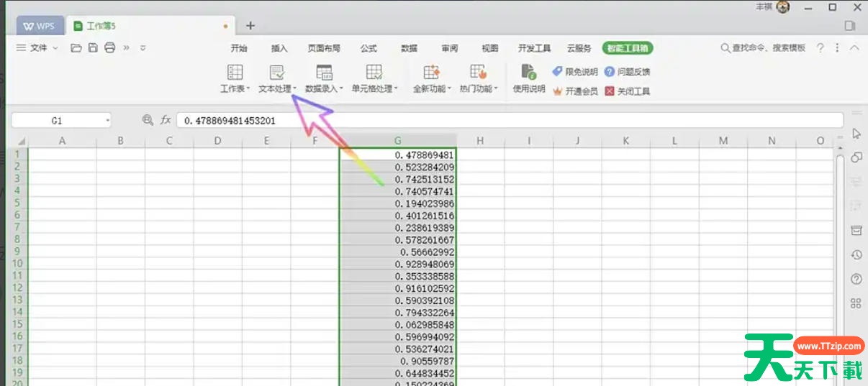Click cell containing 0.742513152
The image size is (868, 386).
(x=397, y=179)
